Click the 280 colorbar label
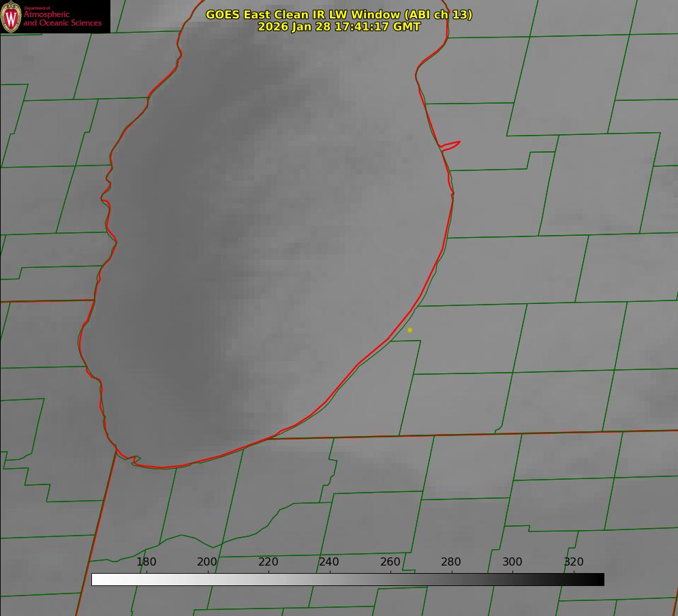 451,561
